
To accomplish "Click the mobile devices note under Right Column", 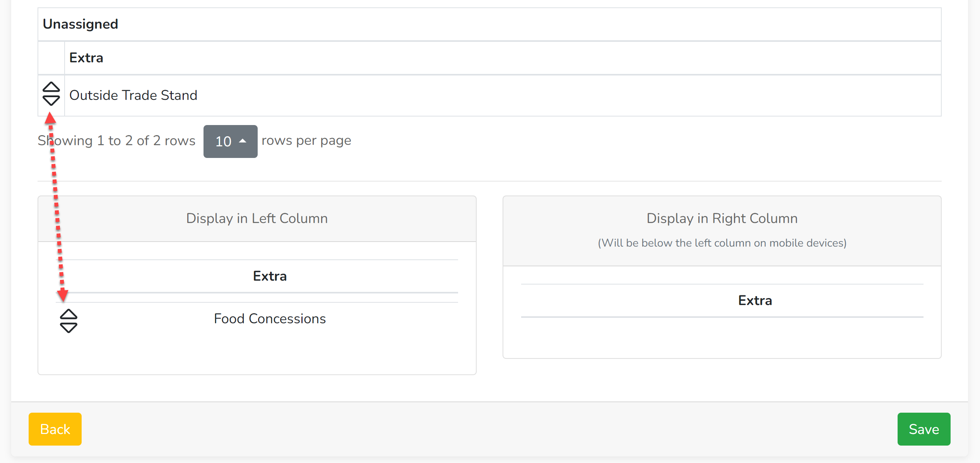I will tap(722, 243).
